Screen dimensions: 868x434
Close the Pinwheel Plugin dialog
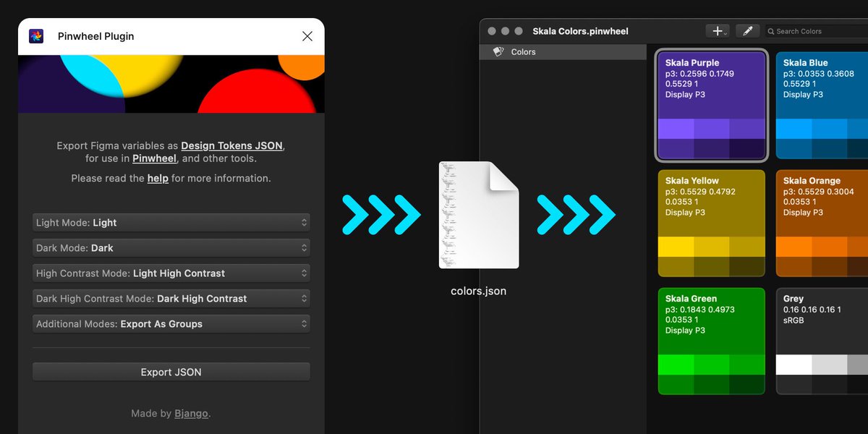pyautogui.click(x=307, y=36)
